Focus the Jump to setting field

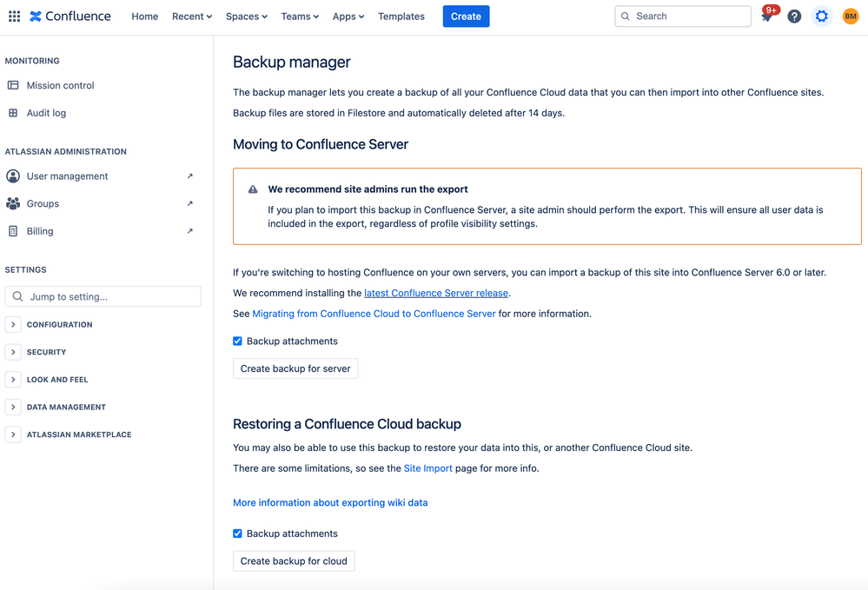click(x=103, y=296)
